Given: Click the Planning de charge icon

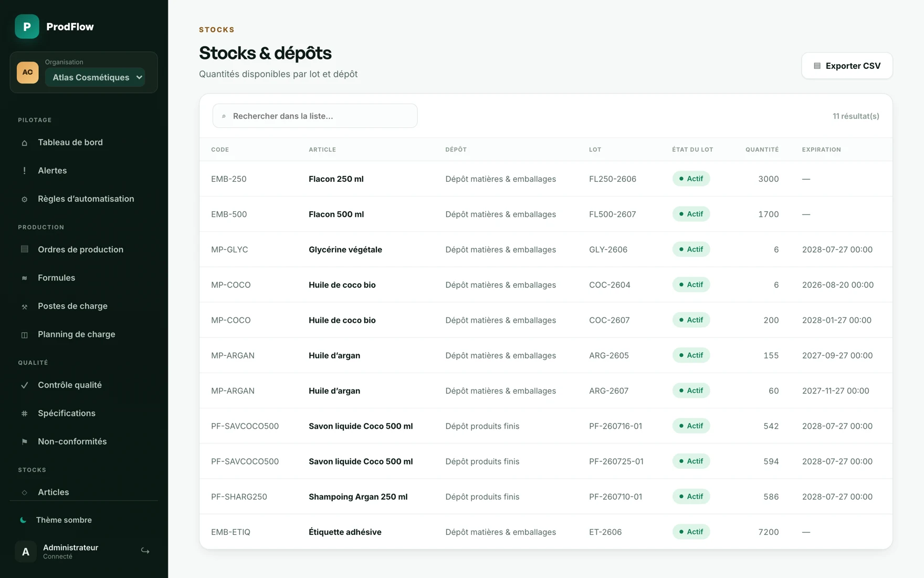Looking at the screenshot, I should point(24,335).
